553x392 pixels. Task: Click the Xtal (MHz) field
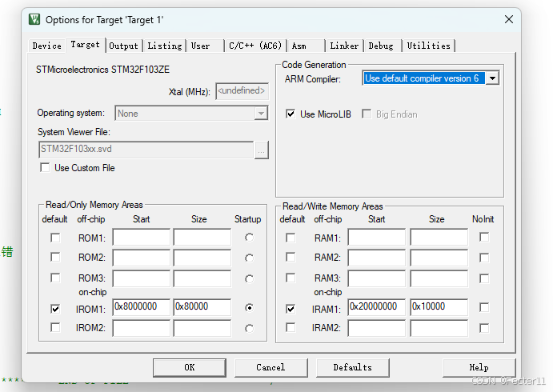click(242, 91)
